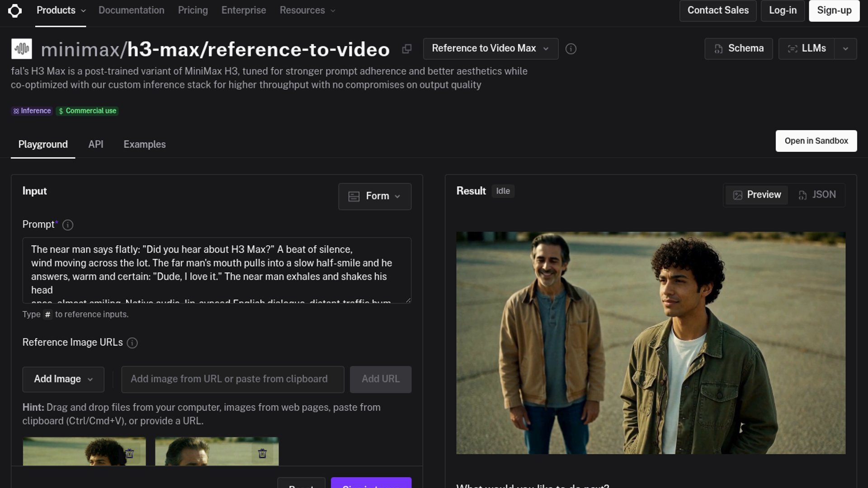Open the Schema button
This screenshot has height=488, width=868.
739,49
